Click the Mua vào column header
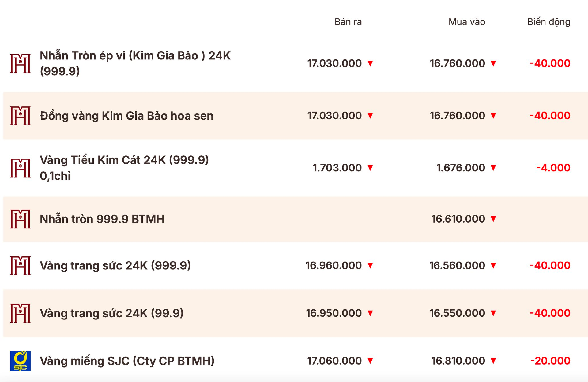Image resolution: width=588 pixels, height=382 pixels. [466, 22]
